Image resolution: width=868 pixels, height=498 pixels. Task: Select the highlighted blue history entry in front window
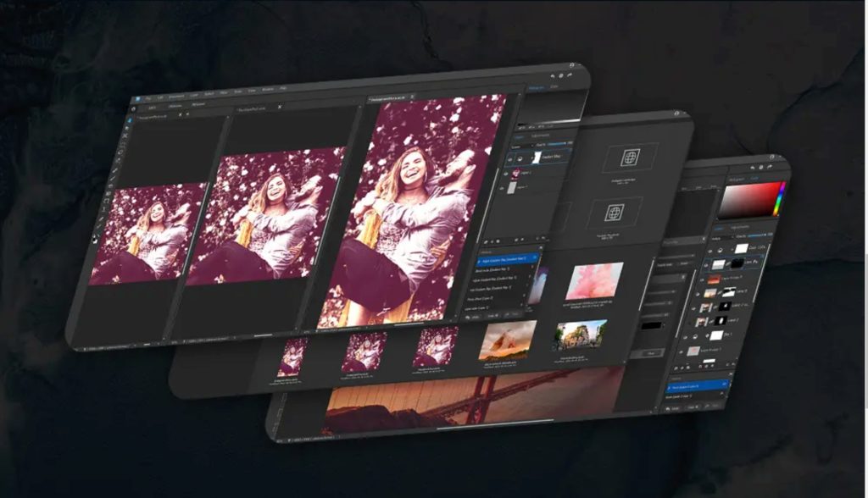505,259
